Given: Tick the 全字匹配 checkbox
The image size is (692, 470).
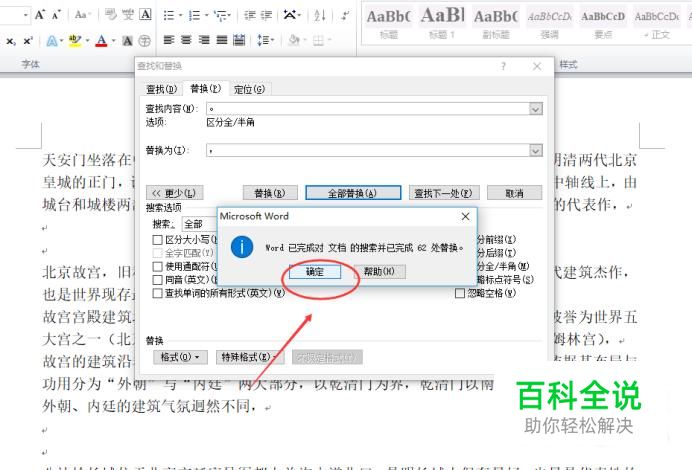Looking at the screenshot, I should [158, 253].
